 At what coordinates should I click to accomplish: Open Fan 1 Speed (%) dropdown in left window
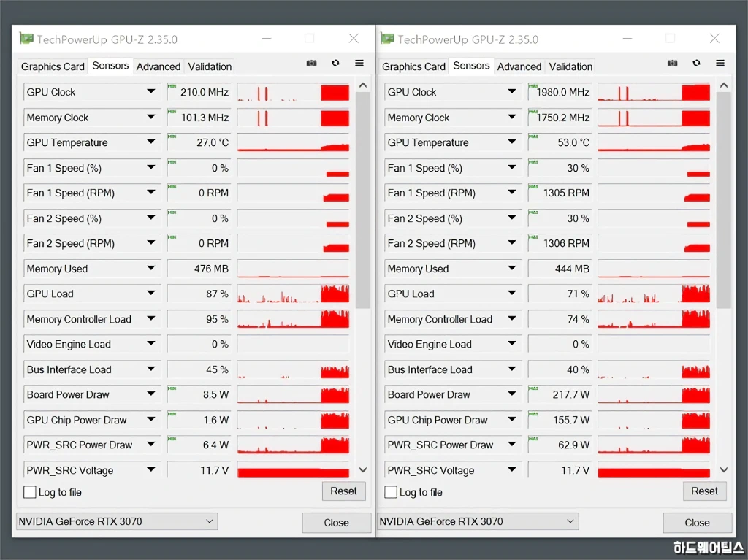151,167
